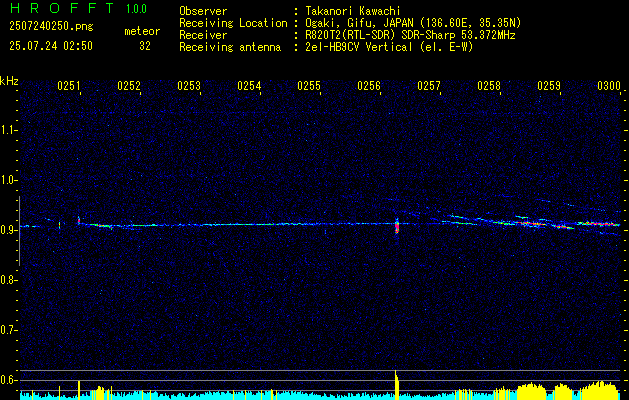Click the 0.6 kHz axis label
The width and height of the screenshot is (629, 400).
coord(7,380)
